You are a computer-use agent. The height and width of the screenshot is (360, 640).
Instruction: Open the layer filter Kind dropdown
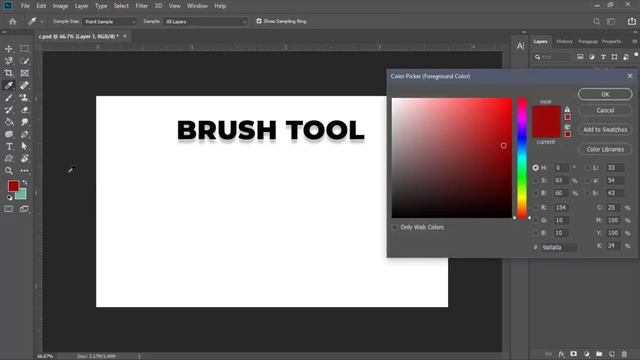tap(553, 57)
